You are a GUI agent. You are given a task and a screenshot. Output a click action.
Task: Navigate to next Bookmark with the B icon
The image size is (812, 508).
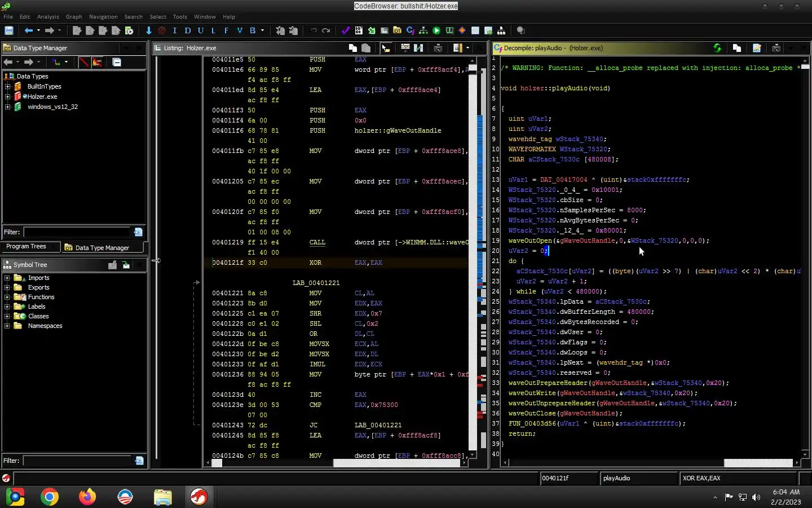tap(253, 30)
